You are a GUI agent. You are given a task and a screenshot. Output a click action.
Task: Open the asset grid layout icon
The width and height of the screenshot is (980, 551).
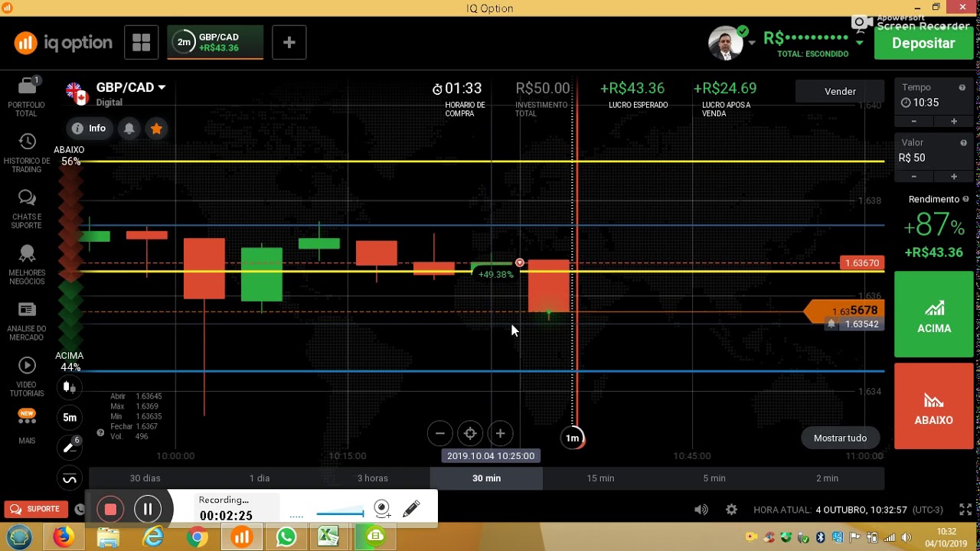coord(142,43)
